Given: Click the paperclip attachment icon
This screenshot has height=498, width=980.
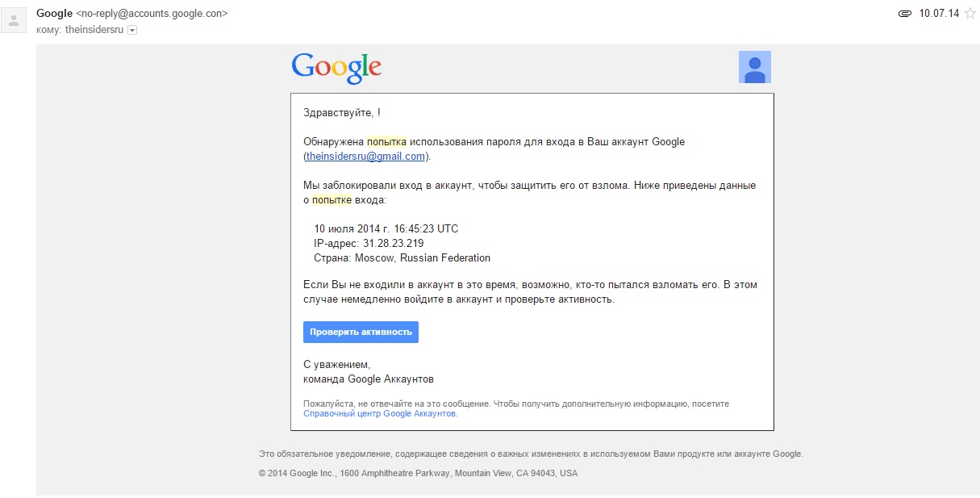Looking at the screenshot, I should point(904,14).
